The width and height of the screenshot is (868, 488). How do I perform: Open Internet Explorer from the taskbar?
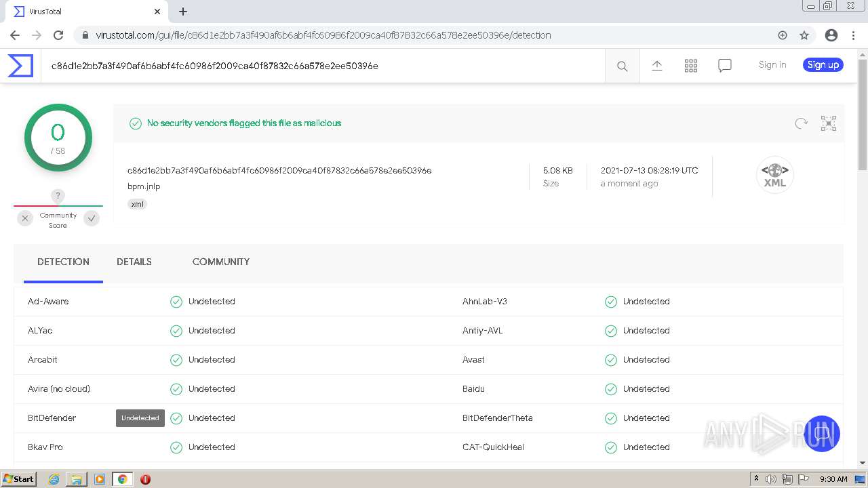point(54,479)
